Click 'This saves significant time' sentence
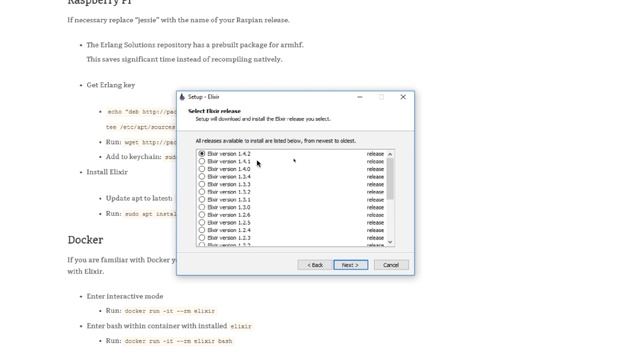640x360 pixels. click(184, 59)
